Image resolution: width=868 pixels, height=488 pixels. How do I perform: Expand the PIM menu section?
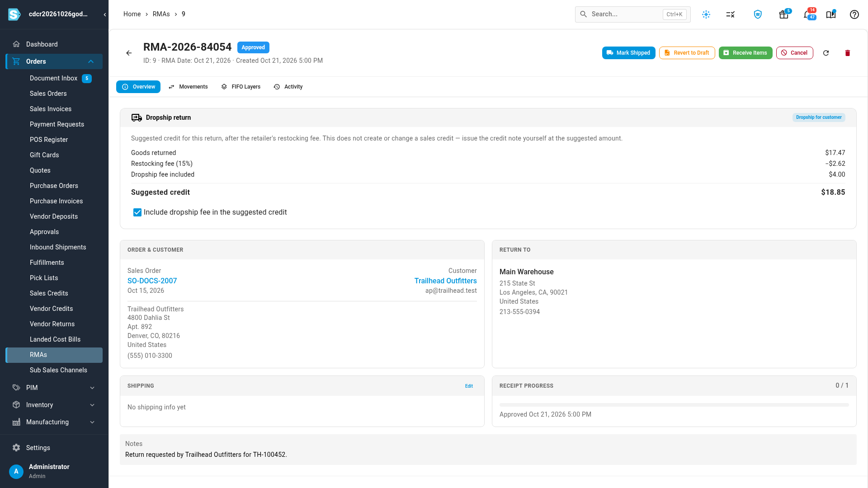54,388
